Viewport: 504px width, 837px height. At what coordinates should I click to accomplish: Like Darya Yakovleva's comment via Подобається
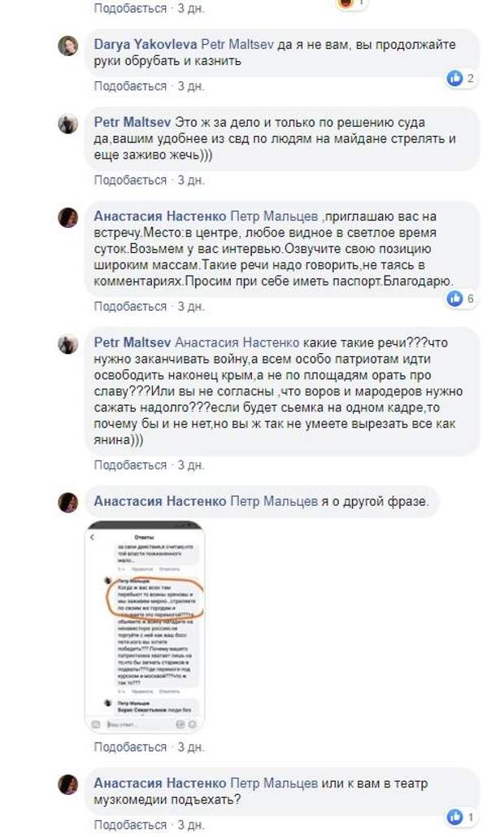coord(130,86)
